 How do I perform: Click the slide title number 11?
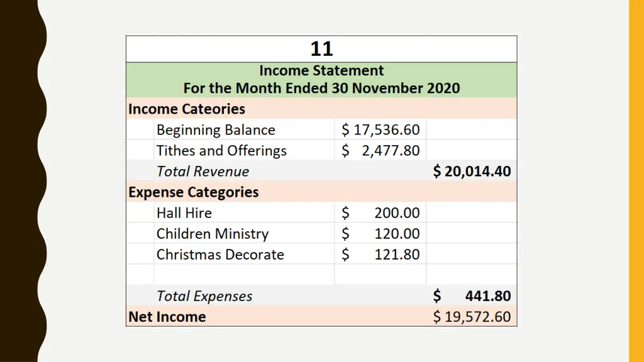pos(321,49)
